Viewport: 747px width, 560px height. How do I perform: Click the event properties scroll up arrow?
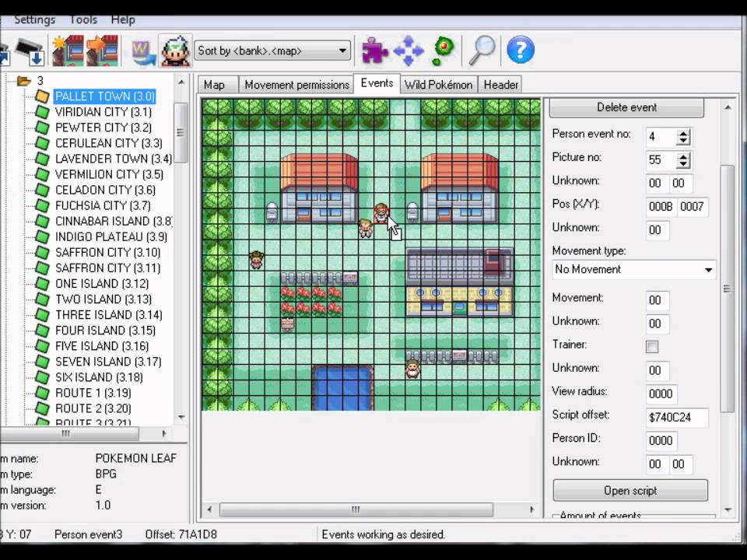coord(728,107)
